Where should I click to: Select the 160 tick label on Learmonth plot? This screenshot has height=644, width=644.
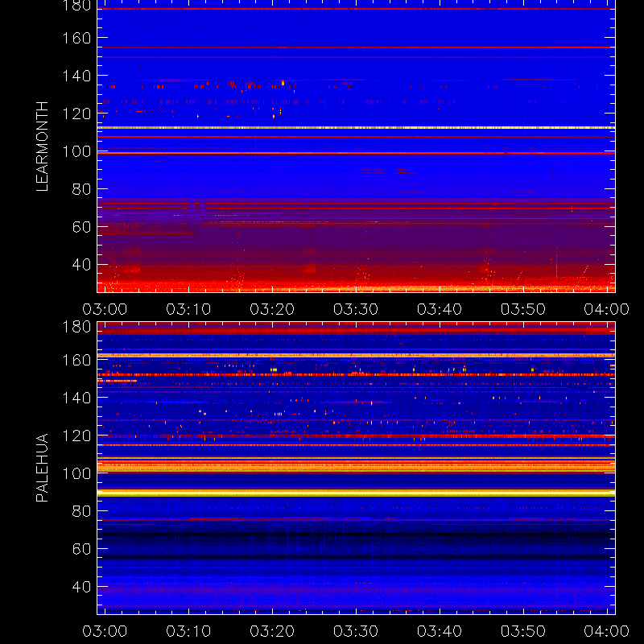click(76, 38)
